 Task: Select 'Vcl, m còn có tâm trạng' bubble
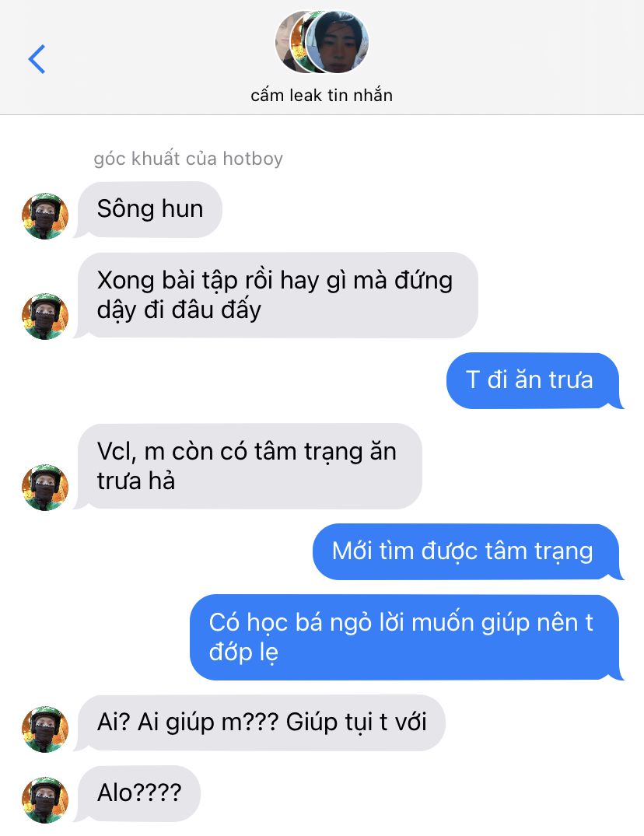250,466
